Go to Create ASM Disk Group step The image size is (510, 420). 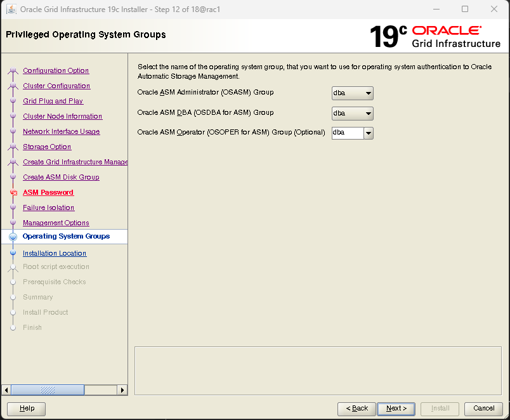[61, 177]
